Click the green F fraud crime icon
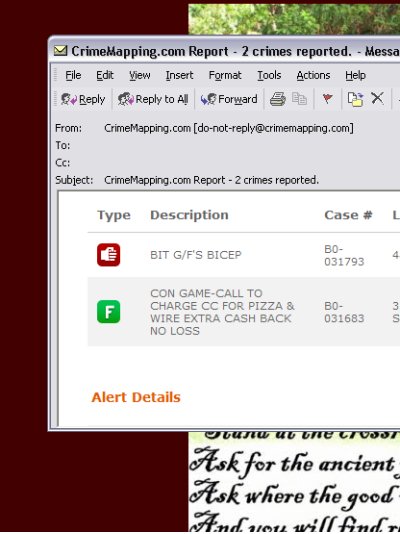This screenshot has height=534, width=400. coord(109,312)
